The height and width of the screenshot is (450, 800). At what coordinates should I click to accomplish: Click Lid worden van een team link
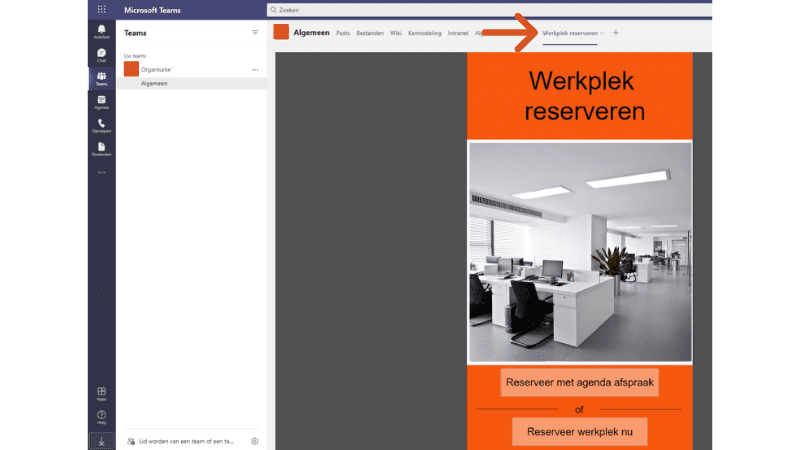point(187,441)
